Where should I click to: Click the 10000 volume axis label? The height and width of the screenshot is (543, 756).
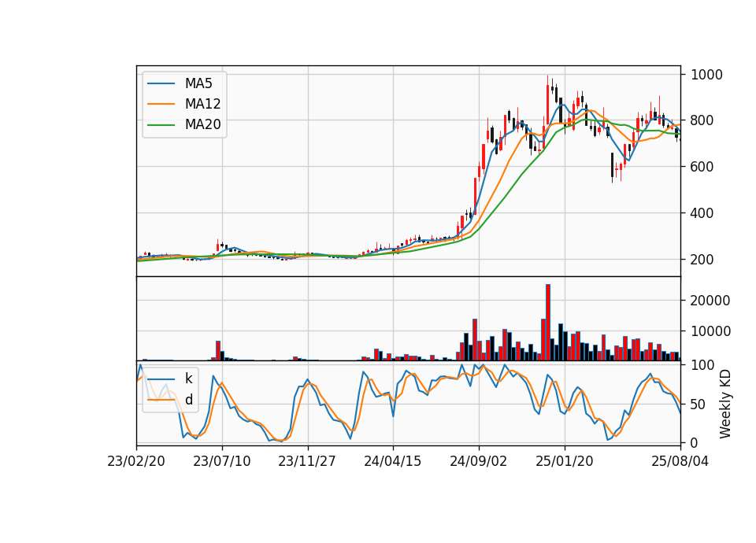[710, 331]
